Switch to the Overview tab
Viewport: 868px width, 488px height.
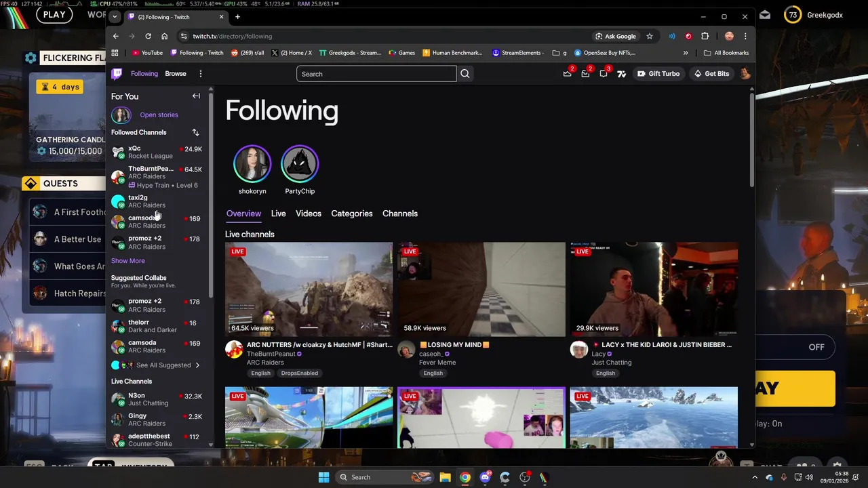[x=243, y=213]
